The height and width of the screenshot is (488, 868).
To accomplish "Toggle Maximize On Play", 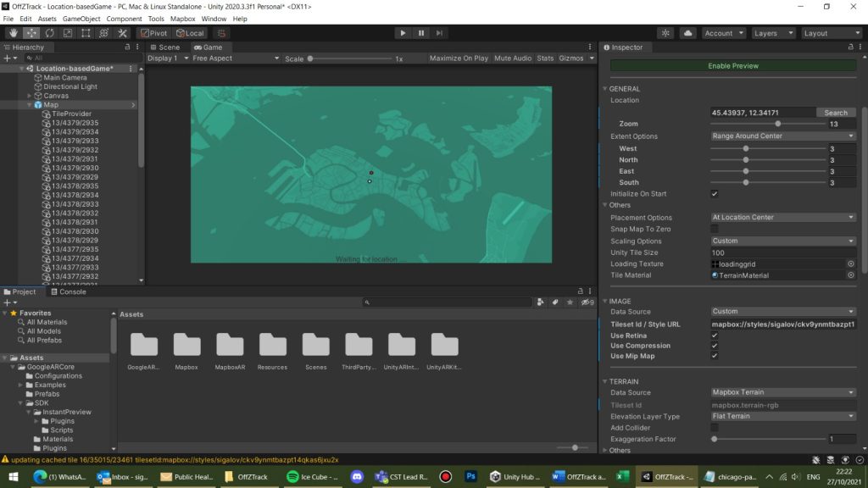I will point(459,58).
